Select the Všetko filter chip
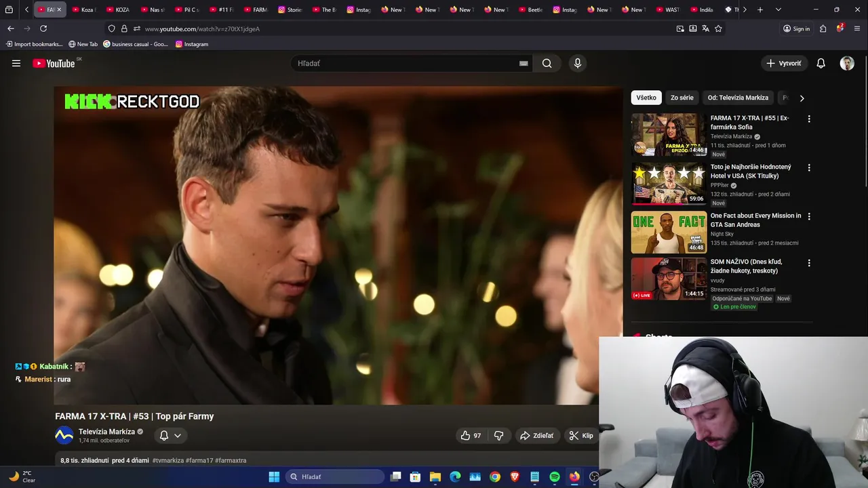 tap(646, 98)
